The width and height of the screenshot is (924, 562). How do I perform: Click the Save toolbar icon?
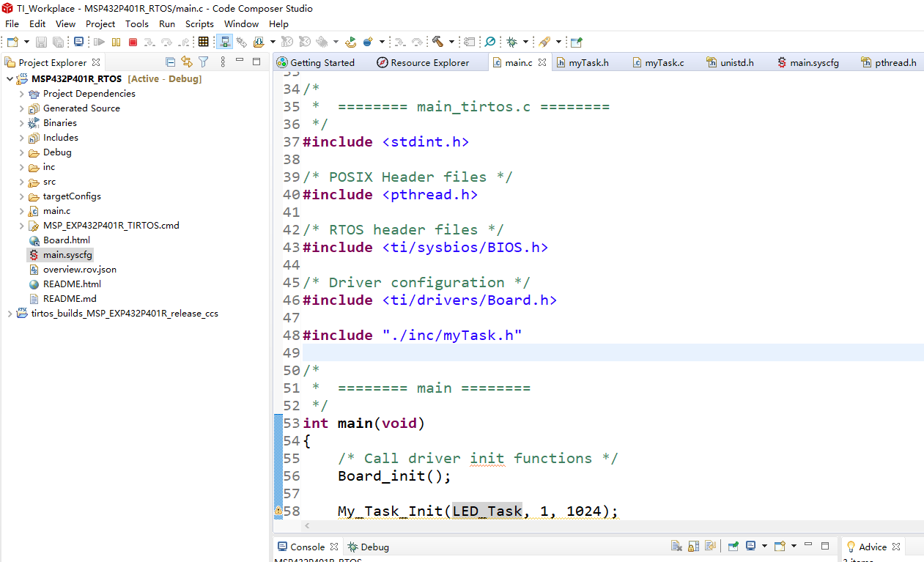pyautogui.click(x=41, y=42)
